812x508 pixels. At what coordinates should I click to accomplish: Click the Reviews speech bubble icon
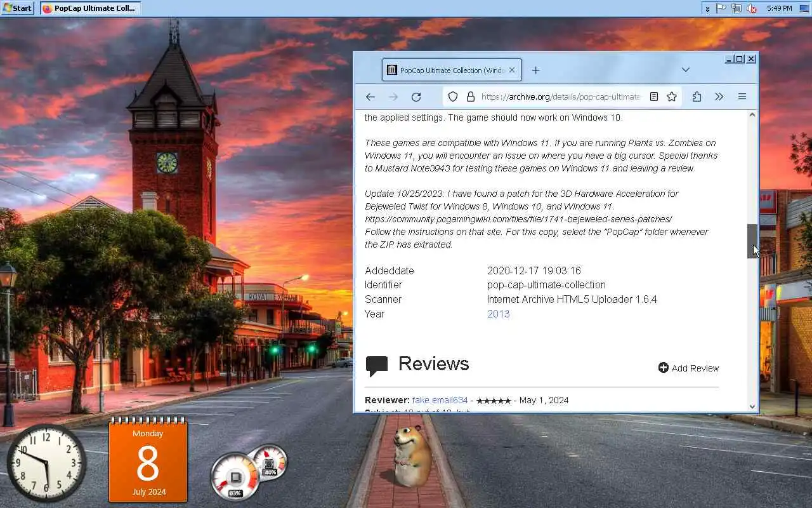377,365
